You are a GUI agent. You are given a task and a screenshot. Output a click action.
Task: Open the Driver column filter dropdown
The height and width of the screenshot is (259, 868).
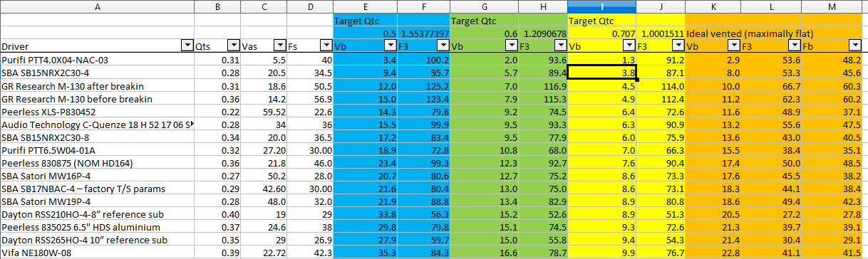pos(187,46)
